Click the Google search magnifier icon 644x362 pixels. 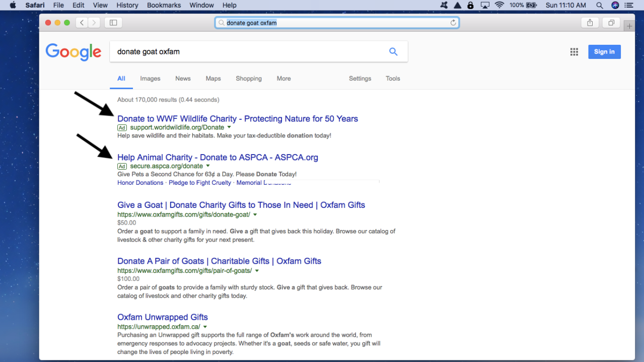[x=393, y=52]
